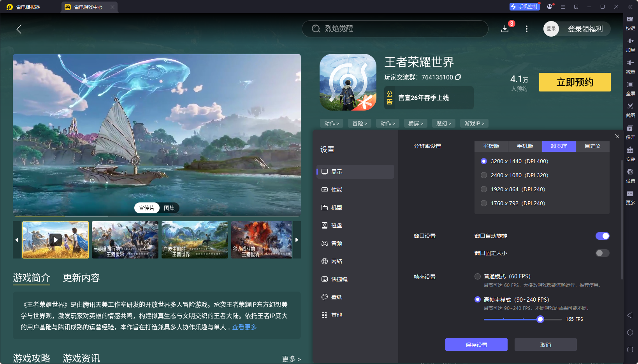Disable 窗口自动旋转 auto-rotate toggle

pyautogui.click(x=603, y=236)
